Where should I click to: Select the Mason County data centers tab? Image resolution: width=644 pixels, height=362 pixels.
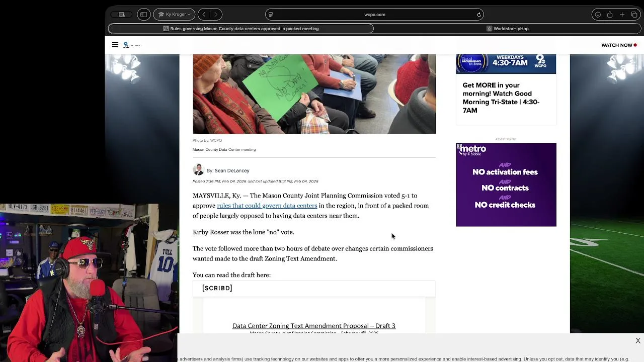(241, 29)
